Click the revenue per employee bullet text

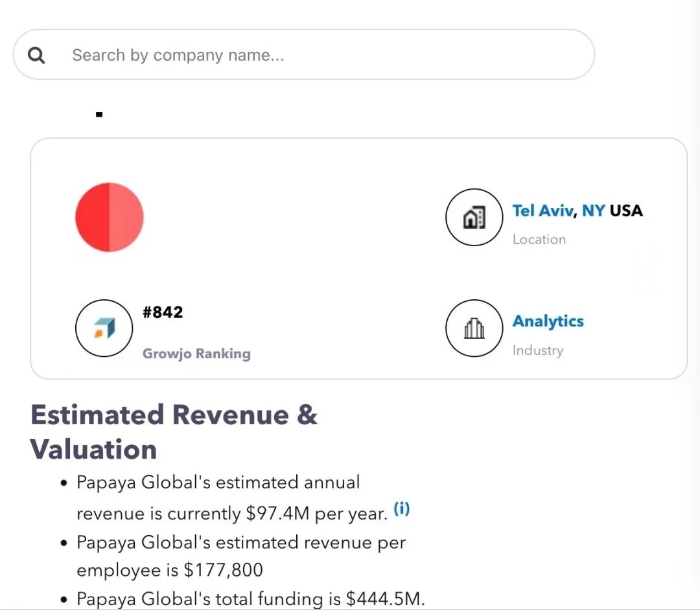click(240, 556)
